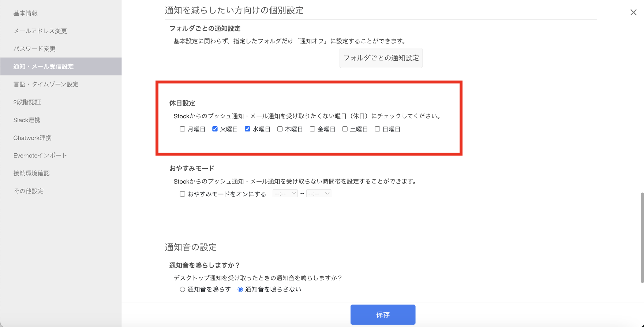Uncheck the 火曜日 holiday checkbox
Screen dimensions: 644x328
215,129
